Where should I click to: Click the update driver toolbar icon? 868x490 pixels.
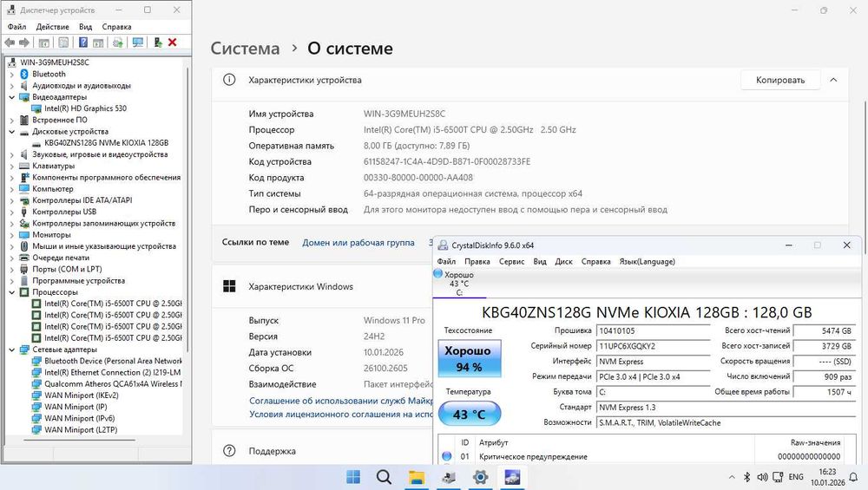click(x=117, y=42)
